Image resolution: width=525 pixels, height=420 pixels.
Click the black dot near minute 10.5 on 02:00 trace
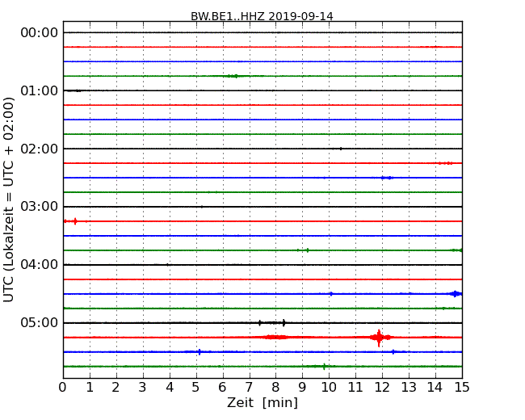(x=341, y=149)
